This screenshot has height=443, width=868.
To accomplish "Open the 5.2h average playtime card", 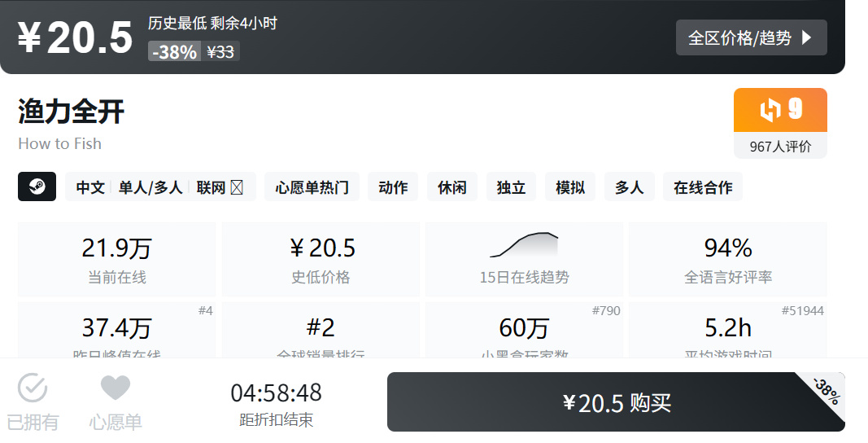I will (x=728, y=331).
